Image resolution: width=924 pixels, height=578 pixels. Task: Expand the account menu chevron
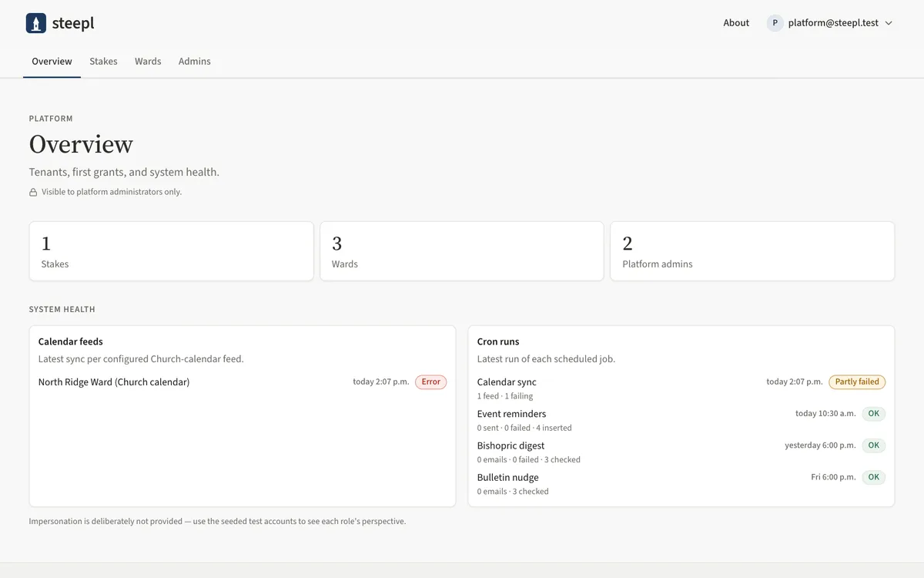(889, 23)
